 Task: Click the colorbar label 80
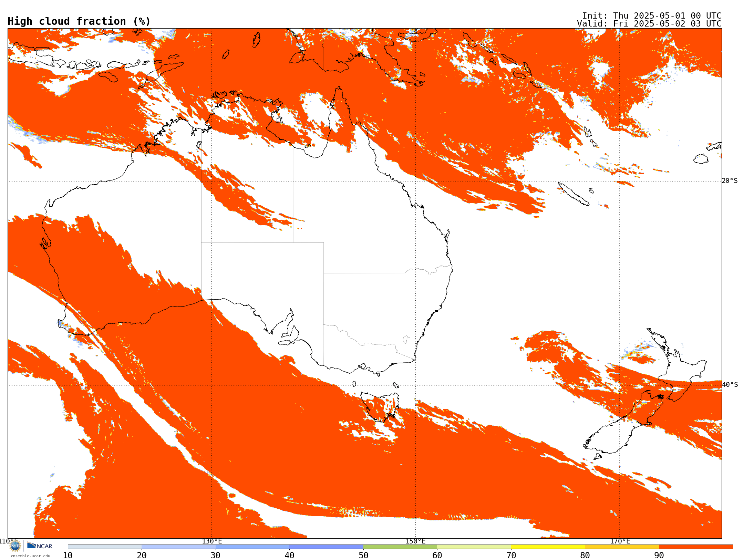(x=585, y=556)
